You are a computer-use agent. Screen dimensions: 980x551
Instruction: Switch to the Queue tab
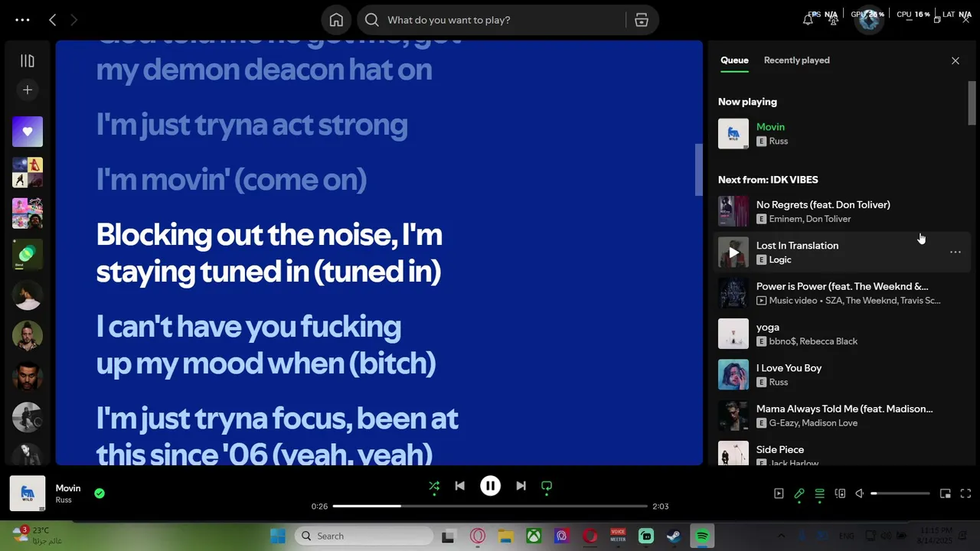pos(734,60)
